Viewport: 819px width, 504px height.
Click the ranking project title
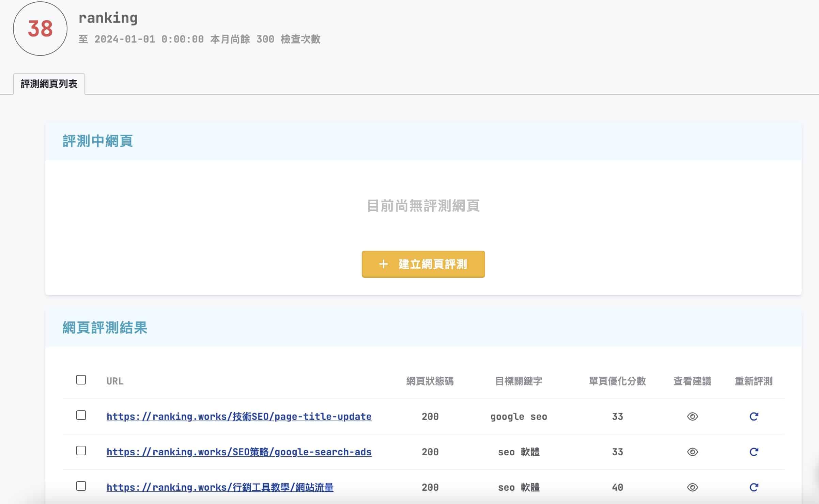(x=108, y=18)
